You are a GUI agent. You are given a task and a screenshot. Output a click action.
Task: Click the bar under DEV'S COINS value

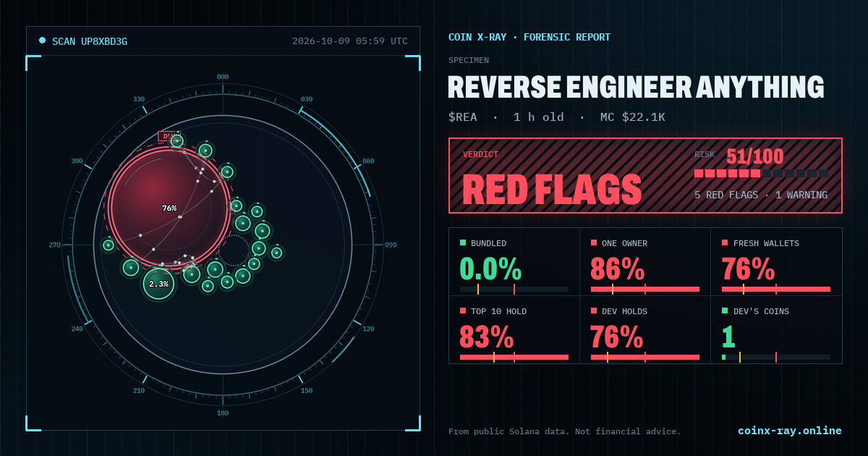(776, 357)
